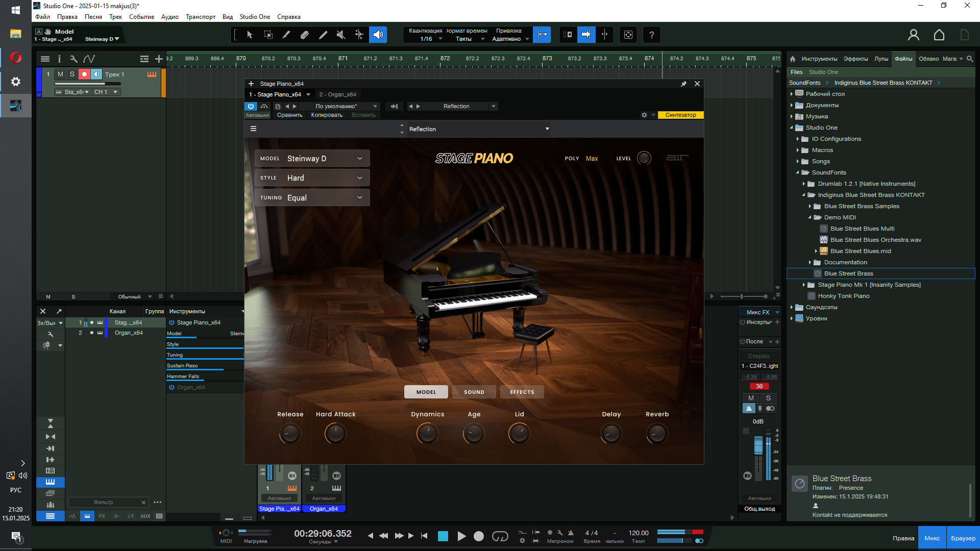Select the SOUND tab in Stage Piano

(474, 392)
